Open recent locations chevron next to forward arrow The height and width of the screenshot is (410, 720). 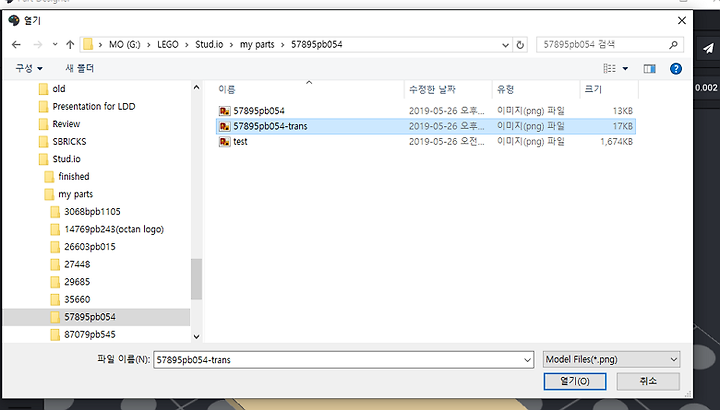click(55, 45)
